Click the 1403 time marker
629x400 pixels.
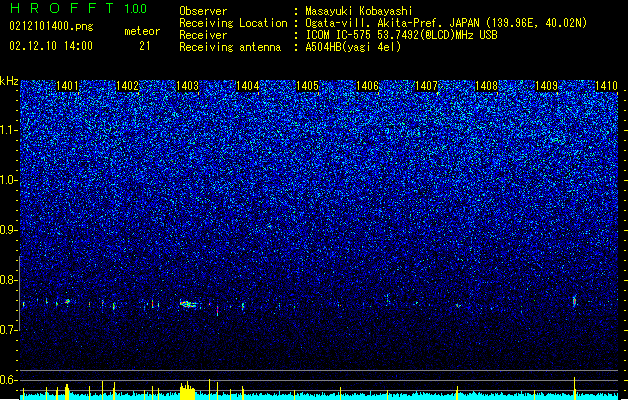pyautogui.click(x=187, y=86)
